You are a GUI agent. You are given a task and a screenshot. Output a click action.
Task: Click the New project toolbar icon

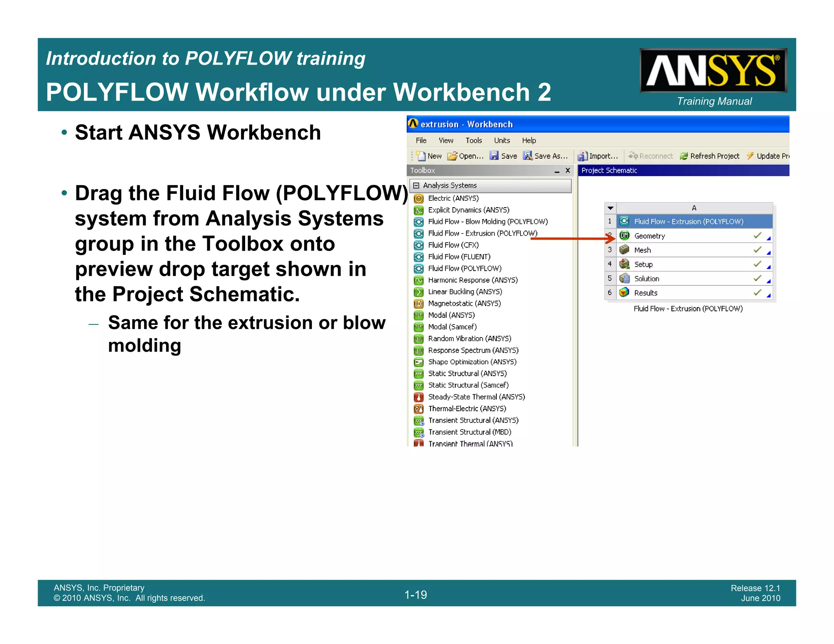pyautogui.click(x=421, y=156)
